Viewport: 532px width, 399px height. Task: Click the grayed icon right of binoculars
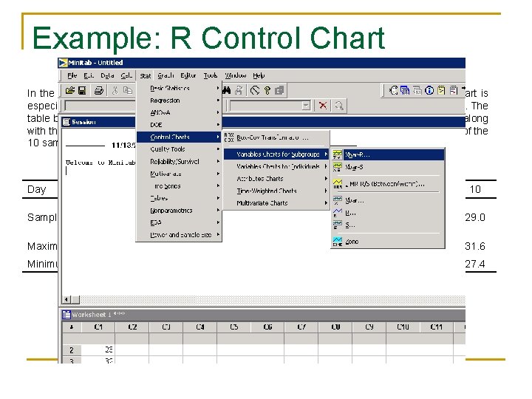click(239, 91)
